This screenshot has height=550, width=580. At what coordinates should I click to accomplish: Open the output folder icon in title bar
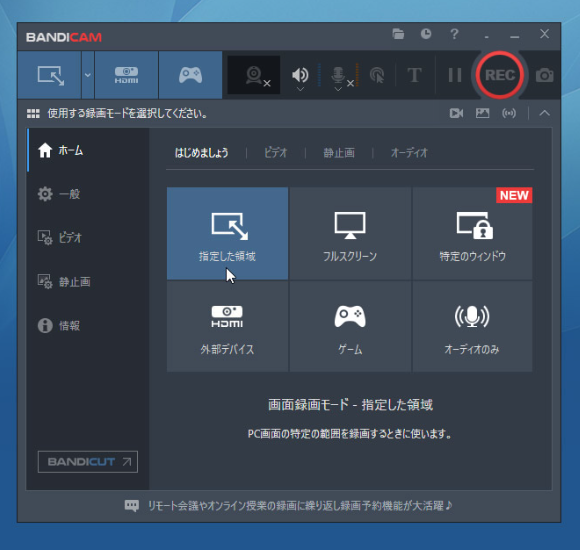tap(398, 34)
